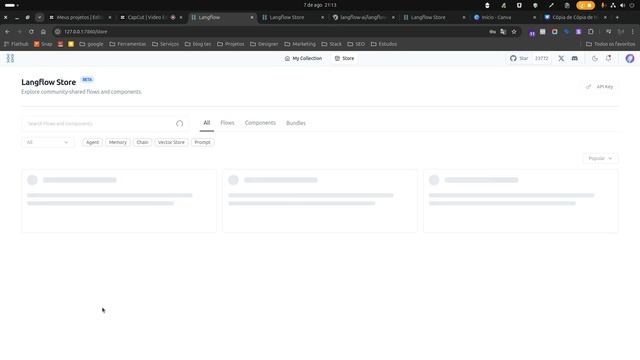640x360 pixels.
Task: Switch to the Bundles tab
Action: tap(296, 123)
